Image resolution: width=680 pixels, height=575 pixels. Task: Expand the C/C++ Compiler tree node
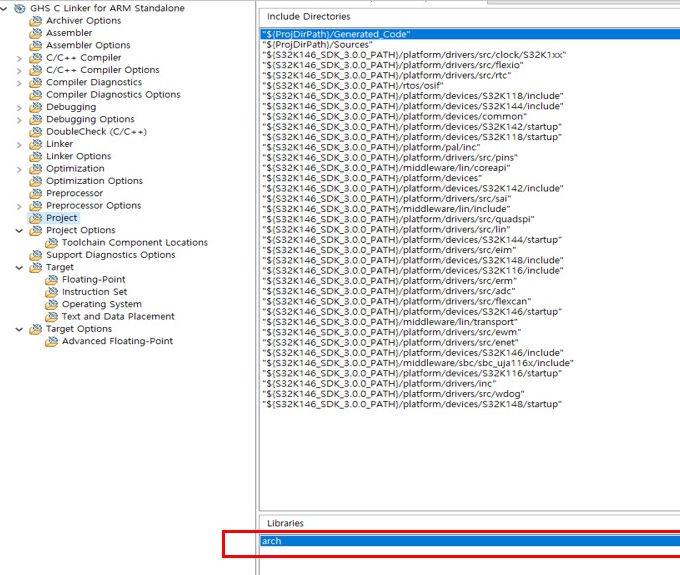pyautogui.click(x=19, y=58)
